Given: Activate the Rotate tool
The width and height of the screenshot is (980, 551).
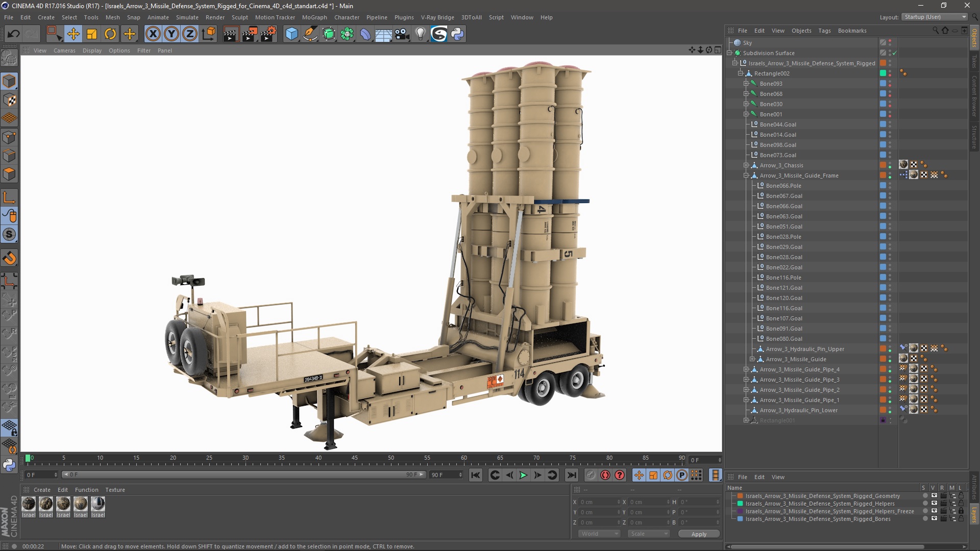Looking at the screenshot, I should coord(110,34).
